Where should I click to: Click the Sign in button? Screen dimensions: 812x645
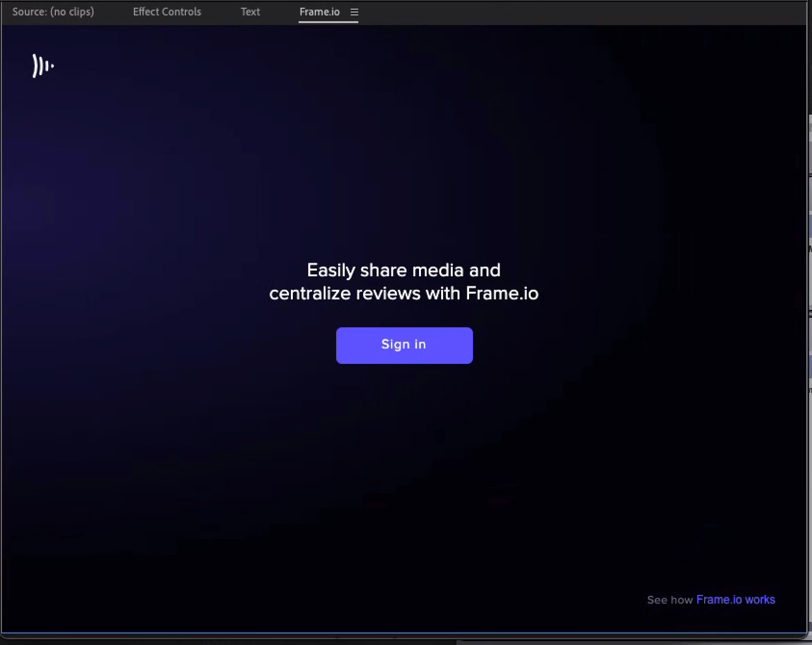coord(405,345)
